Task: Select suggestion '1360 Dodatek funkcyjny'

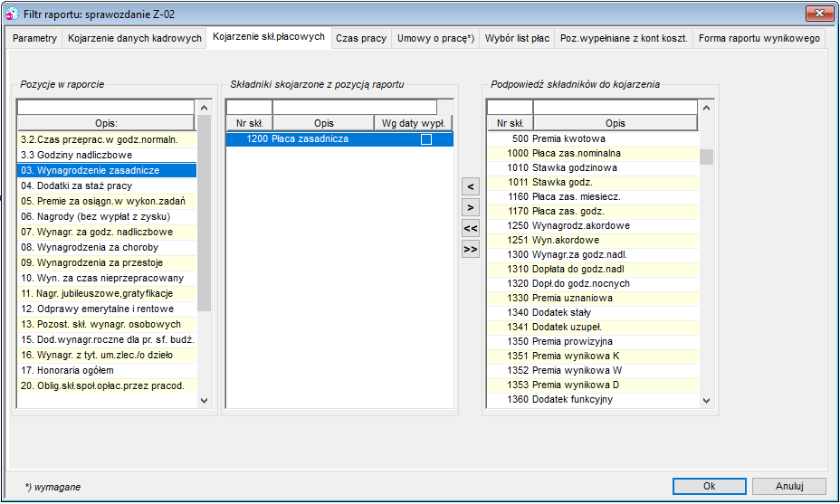Action: coord(593,399)
